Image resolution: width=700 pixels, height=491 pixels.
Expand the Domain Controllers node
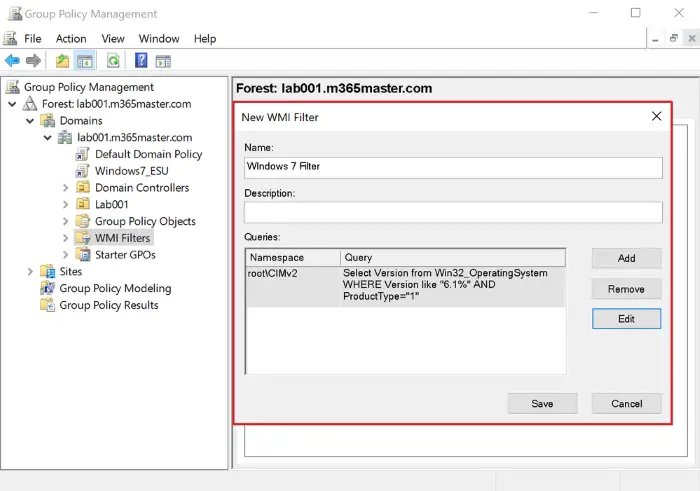coord(66,188)
